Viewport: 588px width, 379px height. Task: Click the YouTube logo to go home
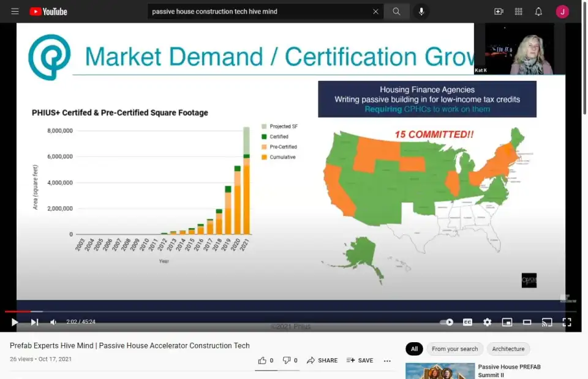click(48, 12)
